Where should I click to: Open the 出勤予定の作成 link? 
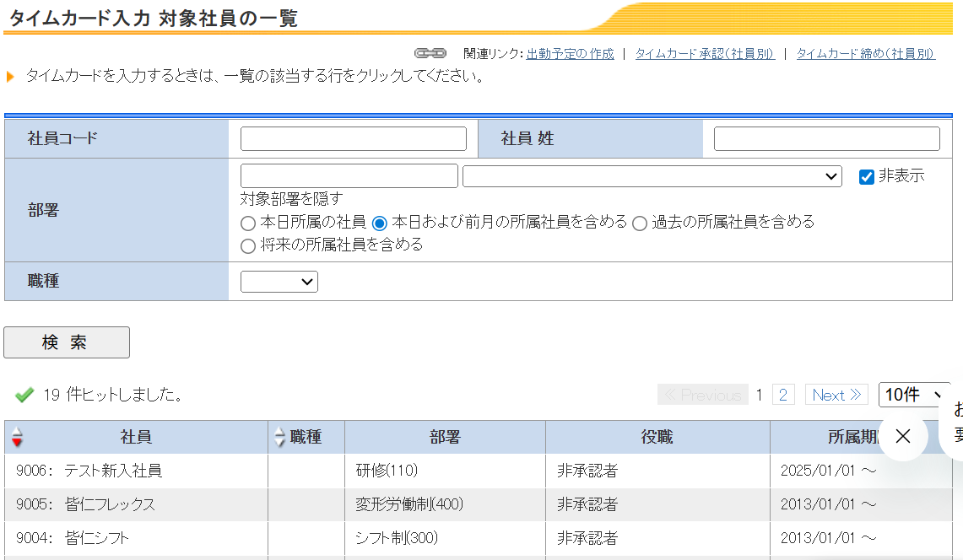tap(570, 53)
